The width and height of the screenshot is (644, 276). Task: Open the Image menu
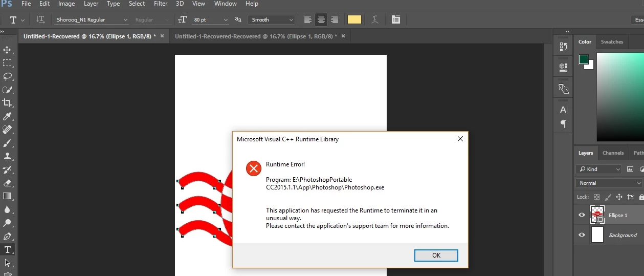click(x=66, y=4)
